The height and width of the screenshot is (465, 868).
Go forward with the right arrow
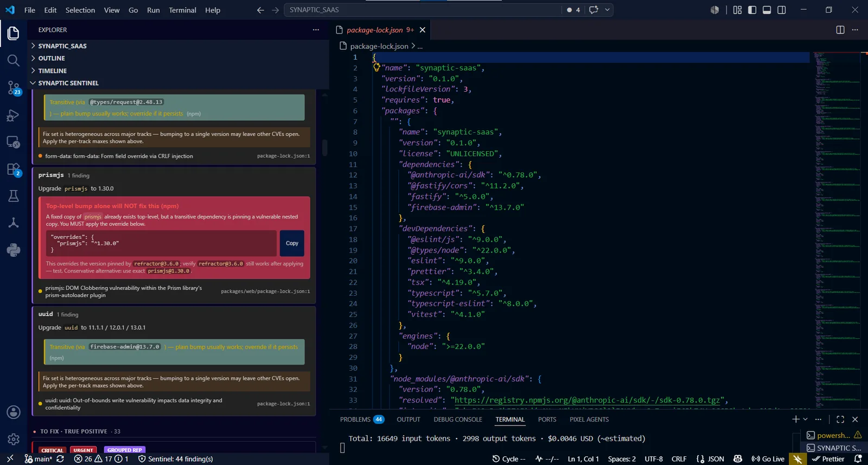[275, 10]
